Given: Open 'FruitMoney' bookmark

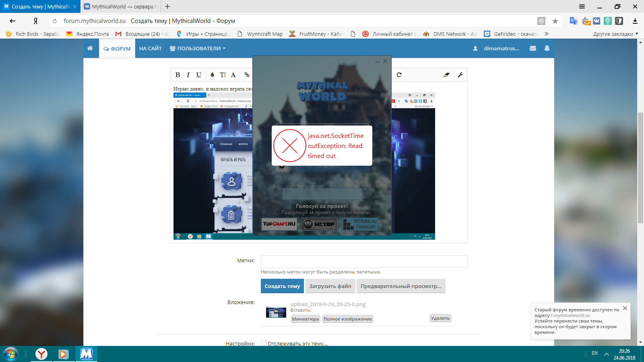Looking at the screenshot, I should [x=316, y=34].
